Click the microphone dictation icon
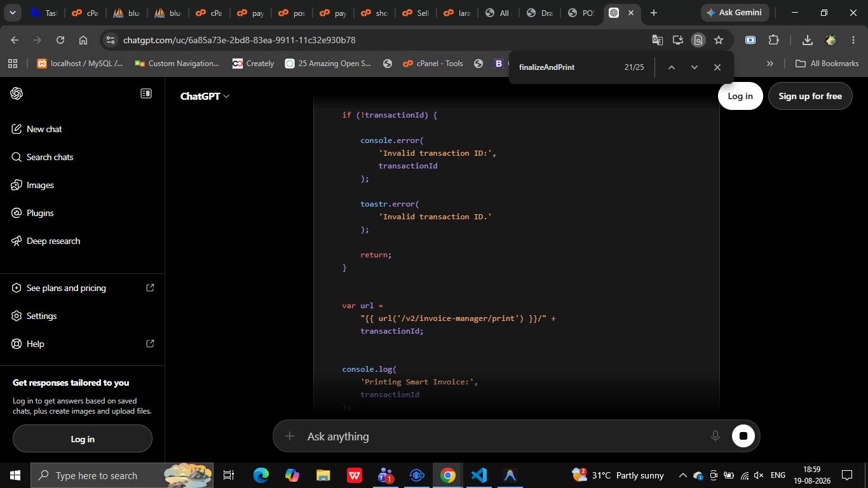This screenshot has height=488, width=868. (715, 436)
